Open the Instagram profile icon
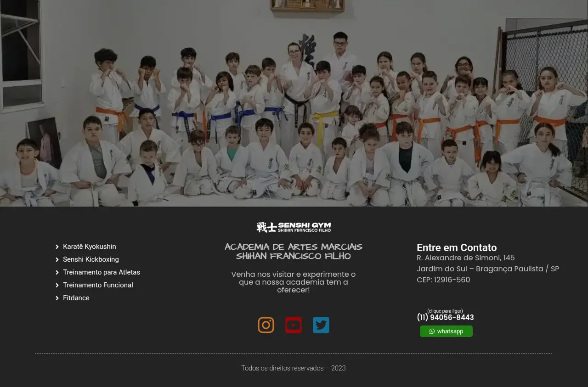588x387 pixels. tap(266, 325)
